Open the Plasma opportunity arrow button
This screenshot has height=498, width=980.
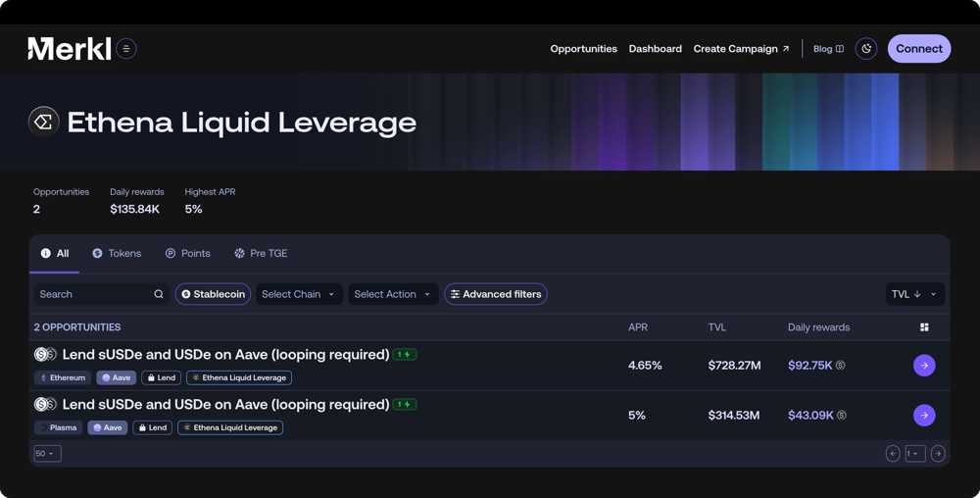point(924,416)
